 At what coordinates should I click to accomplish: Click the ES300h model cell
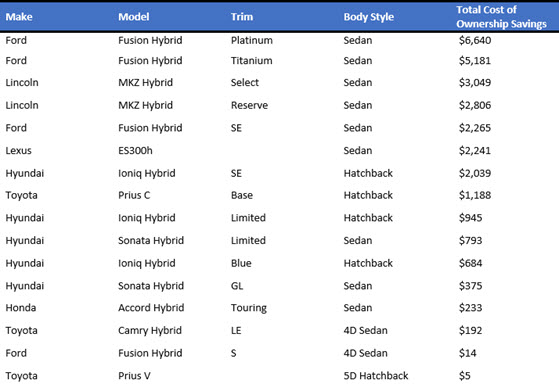click(135, 150)
